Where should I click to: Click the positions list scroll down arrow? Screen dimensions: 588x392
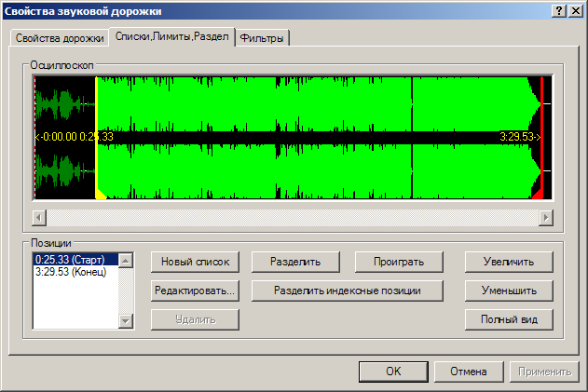coord(126,321)
